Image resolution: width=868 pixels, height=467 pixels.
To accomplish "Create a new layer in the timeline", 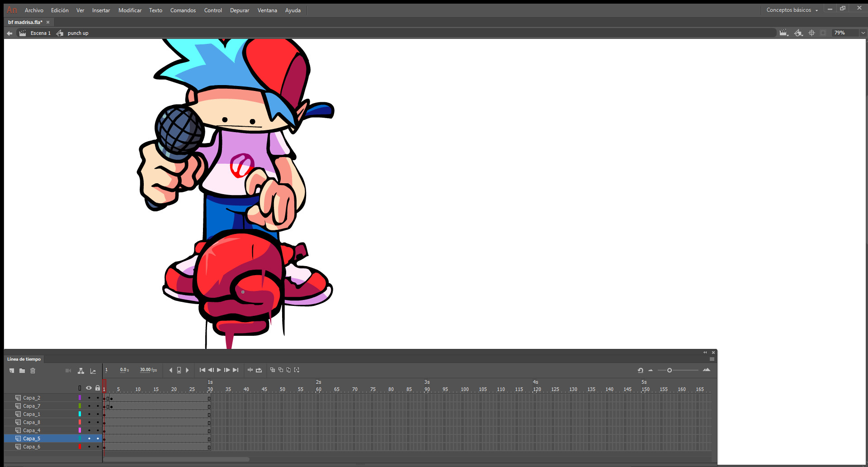I will pyautogui.click(x=12, y=371).
